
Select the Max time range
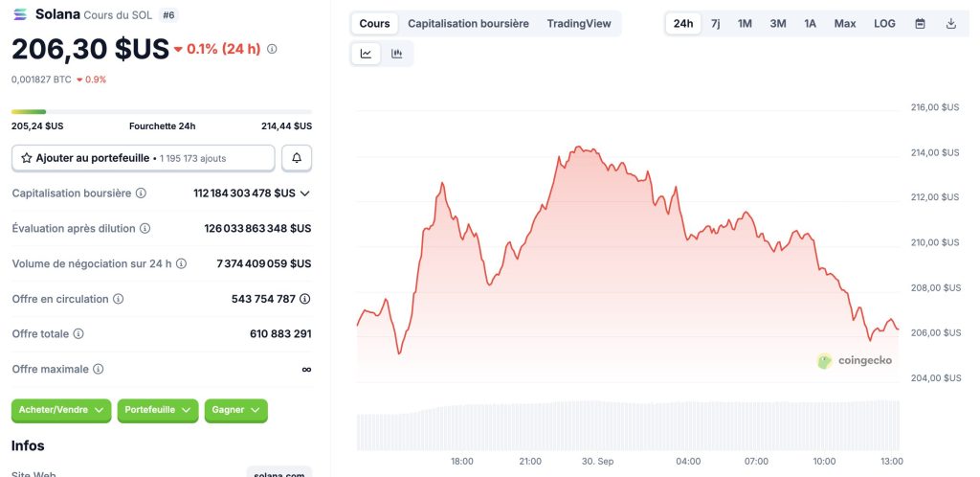pyautogui.click(x=845, y=23)
